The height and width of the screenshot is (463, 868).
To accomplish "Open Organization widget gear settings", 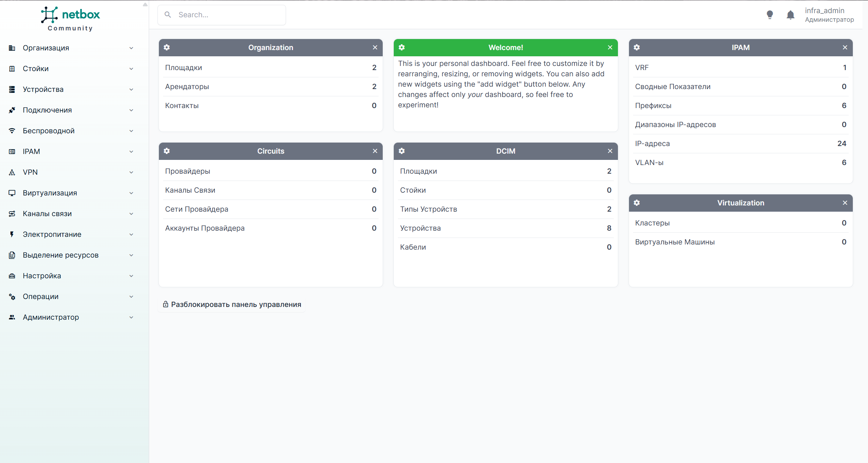I will 167,47.
